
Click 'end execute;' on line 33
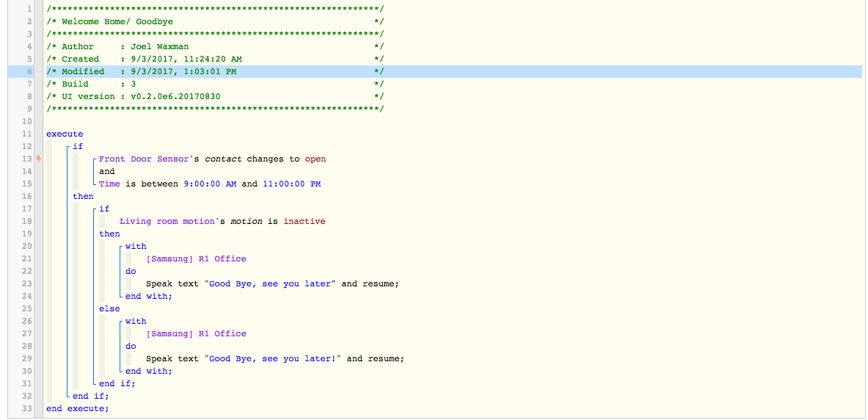pos(78,408)
